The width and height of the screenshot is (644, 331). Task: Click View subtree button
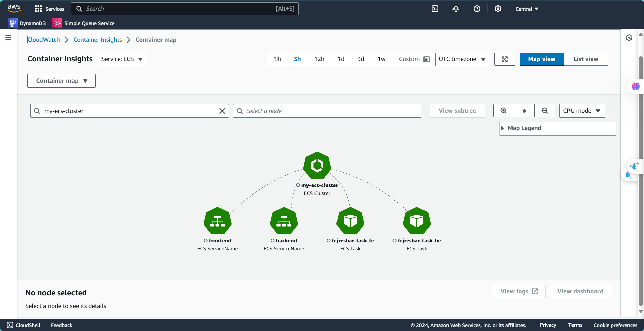pos(457,111)
